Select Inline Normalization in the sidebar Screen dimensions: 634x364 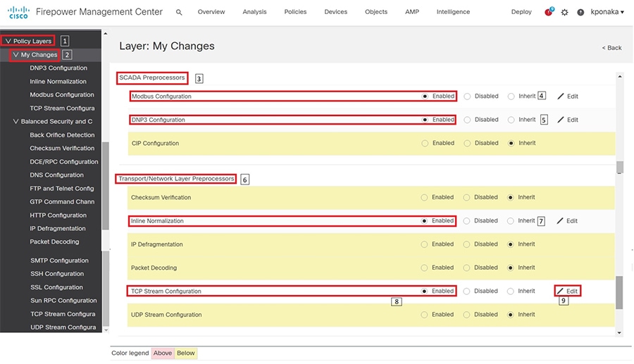pyautogui.click(x=58, y=81)
